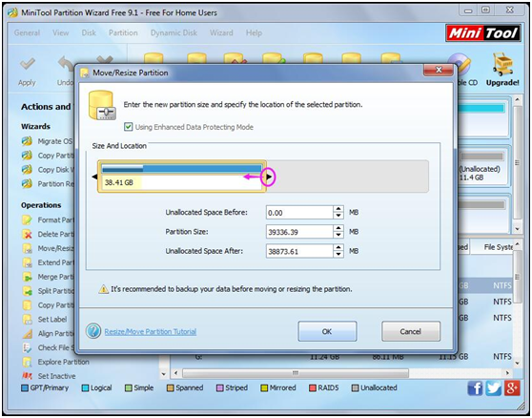Open the Dynamic Disk menu

174,33
